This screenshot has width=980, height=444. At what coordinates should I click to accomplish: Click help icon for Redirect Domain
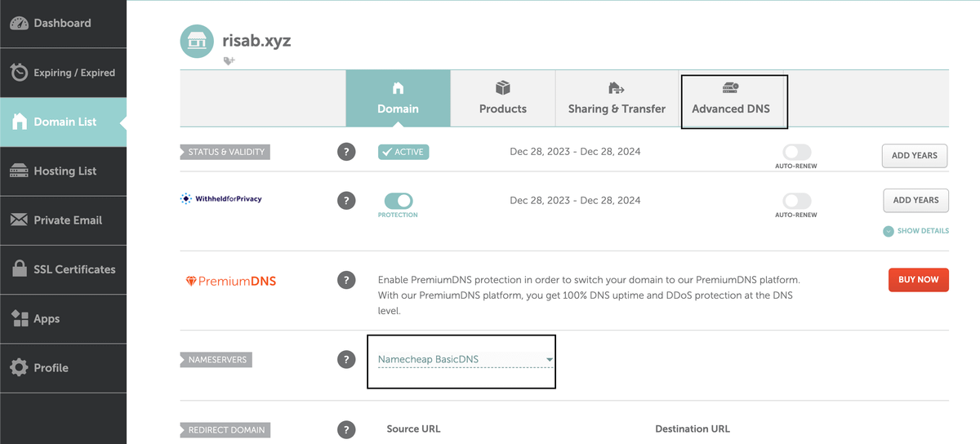tap(346, 429)
